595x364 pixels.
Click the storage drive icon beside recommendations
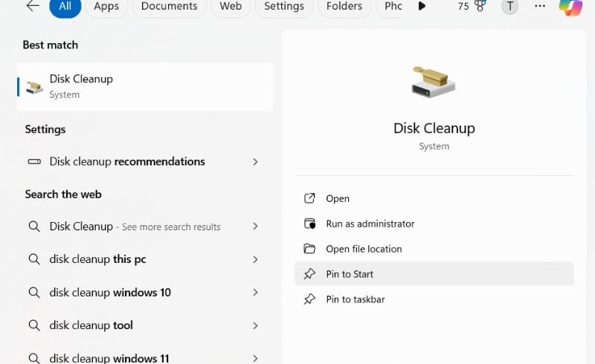click(34, 162)
